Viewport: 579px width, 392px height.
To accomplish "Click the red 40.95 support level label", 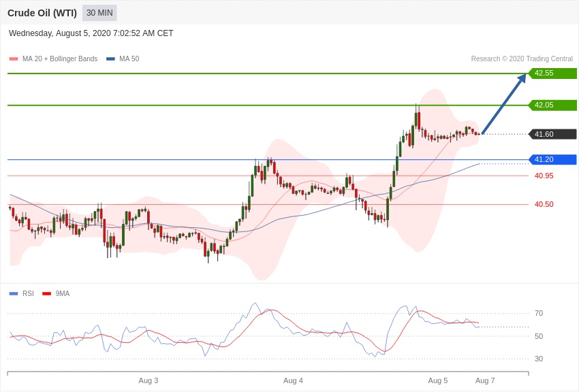I will [544, 176].
